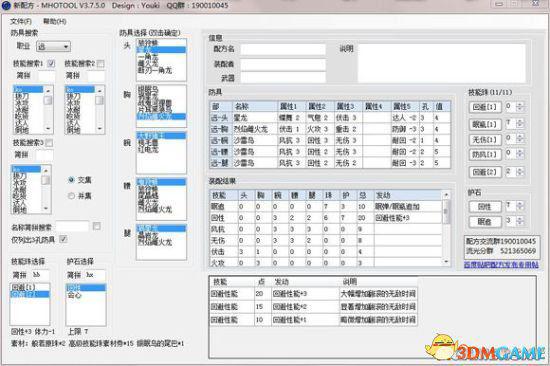Open the 百度贴吧配方发布专用贴 link

tap(501, 265)
